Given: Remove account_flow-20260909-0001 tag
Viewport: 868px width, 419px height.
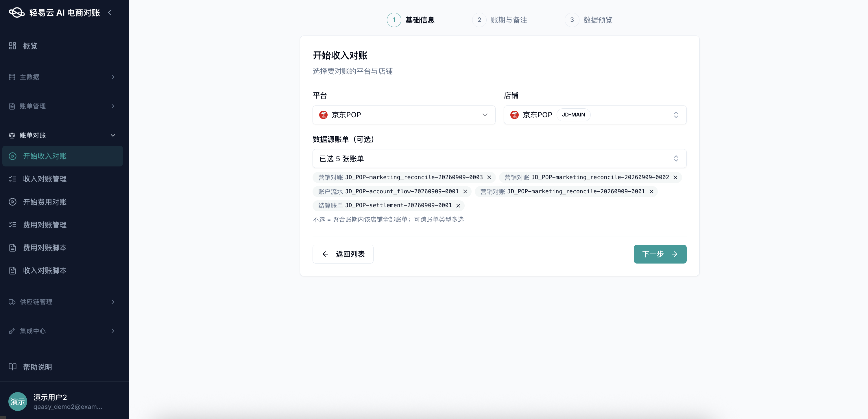Looking at the screenshot, I should 465,192.
